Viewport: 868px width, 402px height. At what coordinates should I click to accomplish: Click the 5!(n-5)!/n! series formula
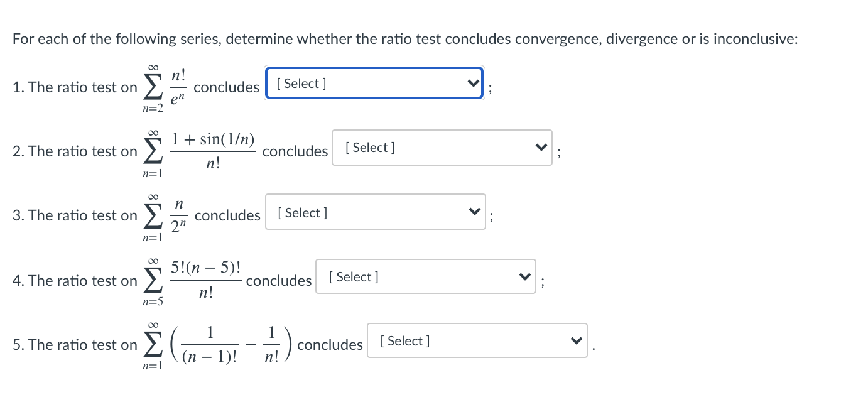(193, 281)
